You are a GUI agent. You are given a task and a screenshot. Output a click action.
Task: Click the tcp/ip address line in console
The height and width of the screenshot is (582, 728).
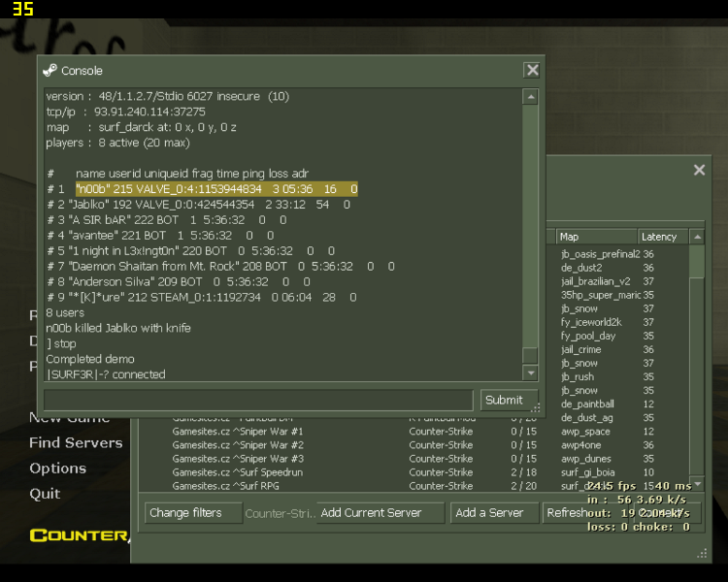coord(125,112)
